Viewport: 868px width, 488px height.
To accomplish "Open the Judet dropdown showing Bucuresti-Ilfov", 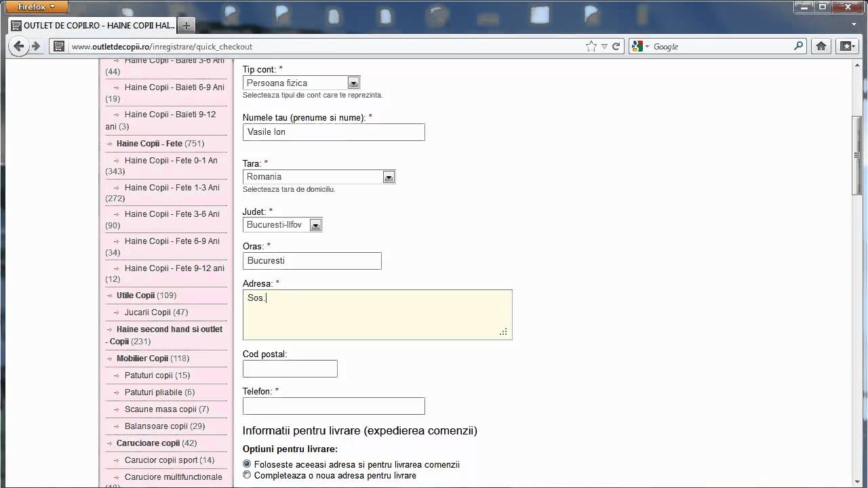I will [282, 225].
